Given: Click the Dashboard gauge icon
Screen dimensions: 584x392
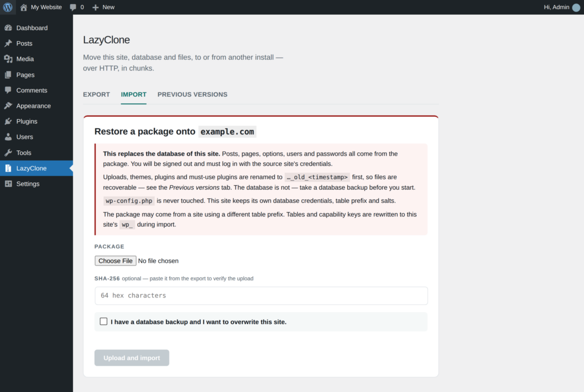Looking at the screenshot, I should [x=8, y=28].
